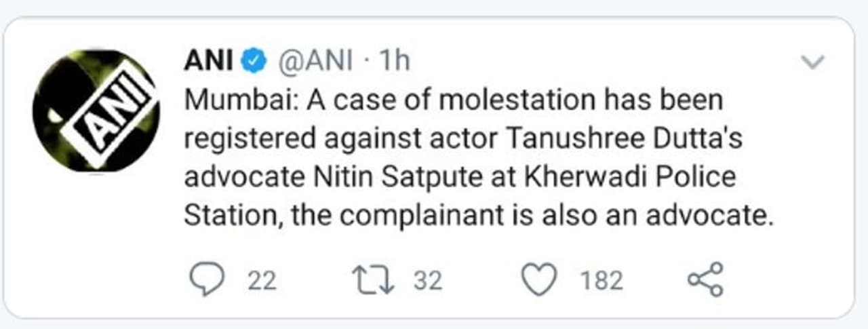Click the retweet count 32
This screenshot has width=868, height=329.
tap(428, 281)
